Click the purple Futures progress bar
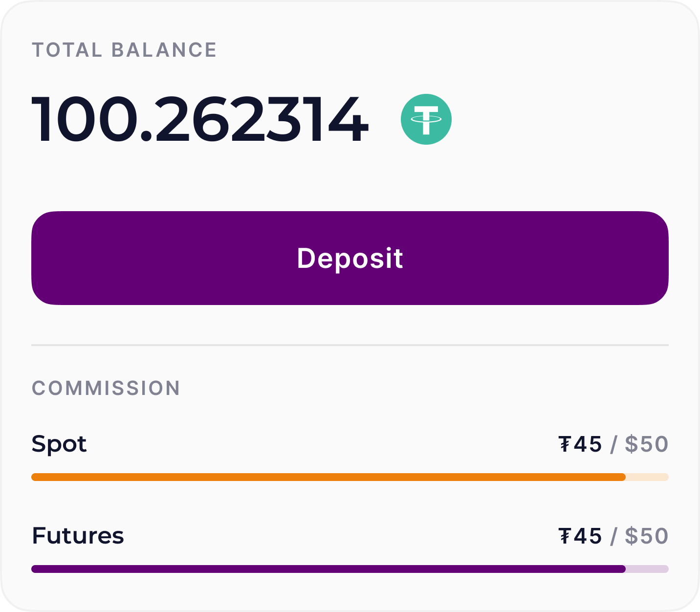The height and width of the screenshot is (612, 700). [328, 568]
